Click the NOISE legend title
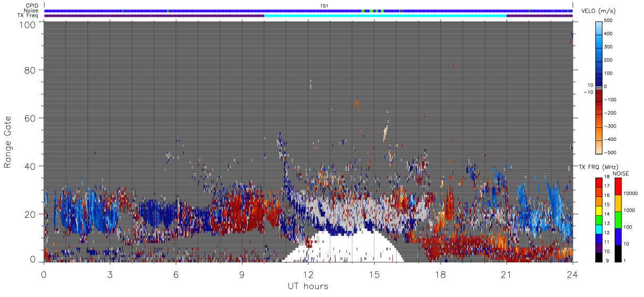This screenshot has height=297, width=644. tap(620, 173)
